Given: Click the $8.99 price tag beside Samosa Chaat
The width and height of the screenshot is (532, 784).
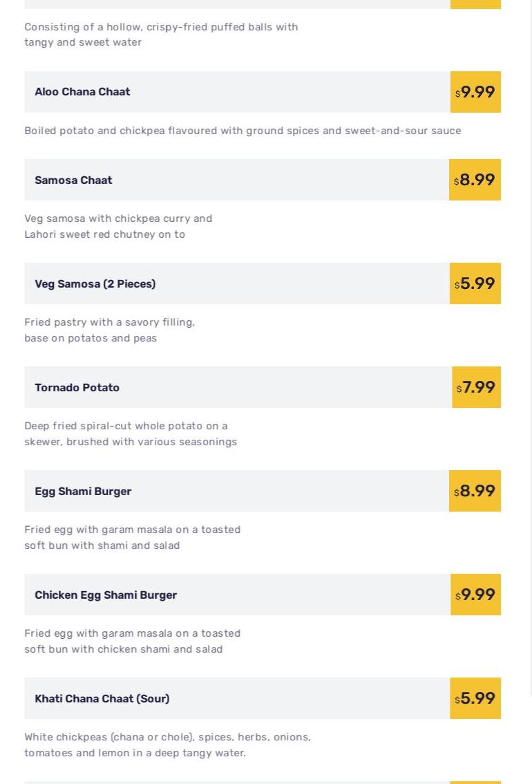Looking at the screenshot, I should (x=475, y=180).
